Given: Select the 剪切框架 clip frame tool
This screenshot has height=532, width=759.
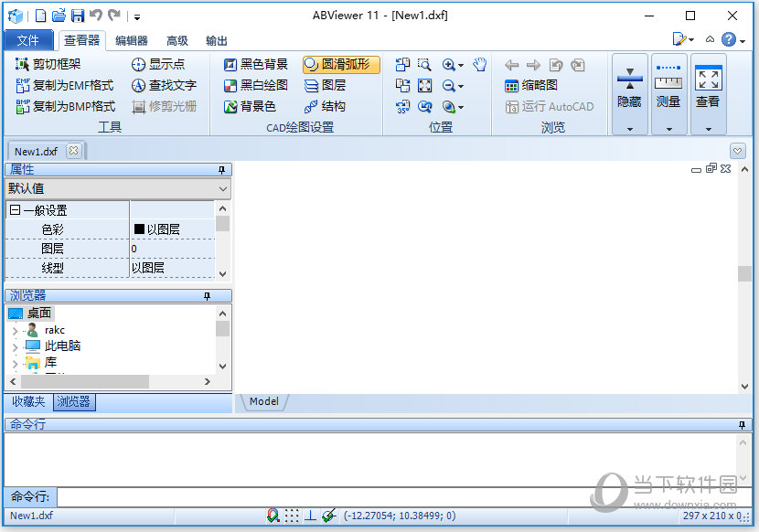Looking at the screenshot, I should tap(48, 64).
